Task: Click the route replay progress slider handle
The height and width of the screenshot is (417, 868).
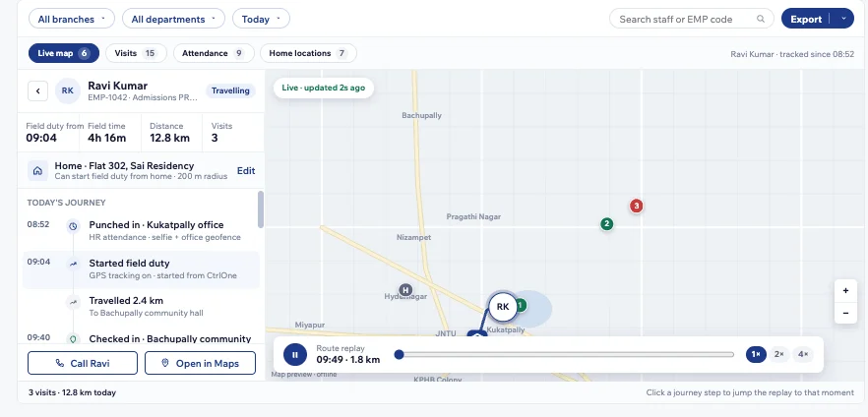Action: [399, 354]
